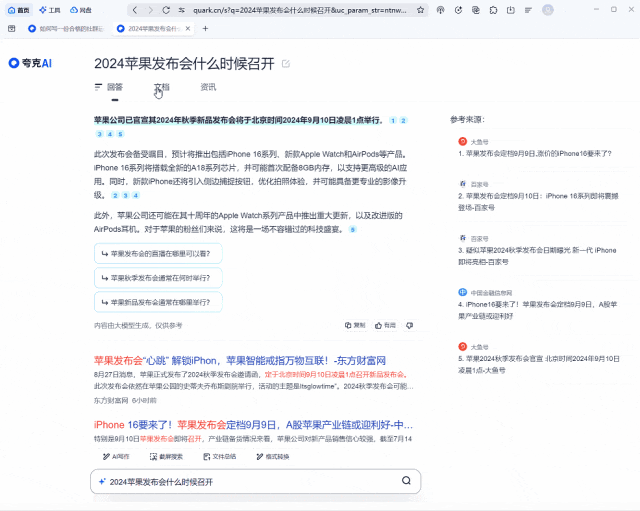The width and height of the screenshot is (640, 511).
Task: Open the 网盘 cloud drive shortcut
Action: (x=81, y=10)
